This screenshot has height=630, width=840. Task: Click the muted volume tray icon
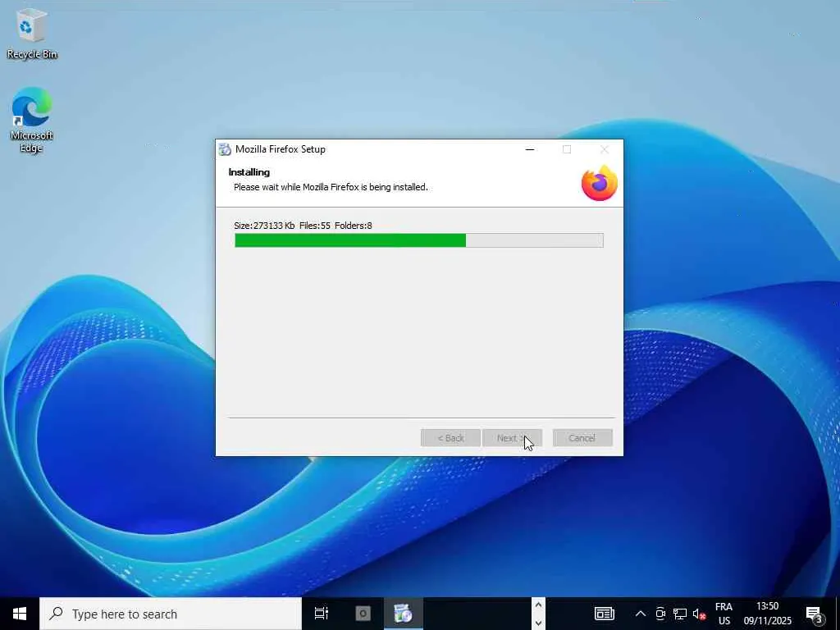click(699, 614)
